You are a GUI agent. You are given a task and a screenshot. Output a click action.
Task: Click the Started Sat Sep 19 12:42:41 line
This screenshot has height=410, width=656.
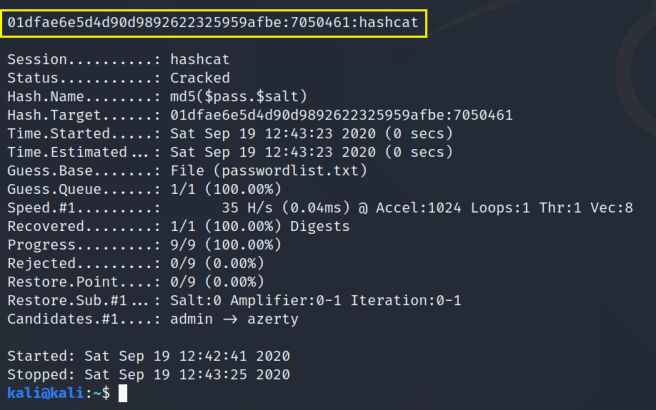tap(148, 356)
